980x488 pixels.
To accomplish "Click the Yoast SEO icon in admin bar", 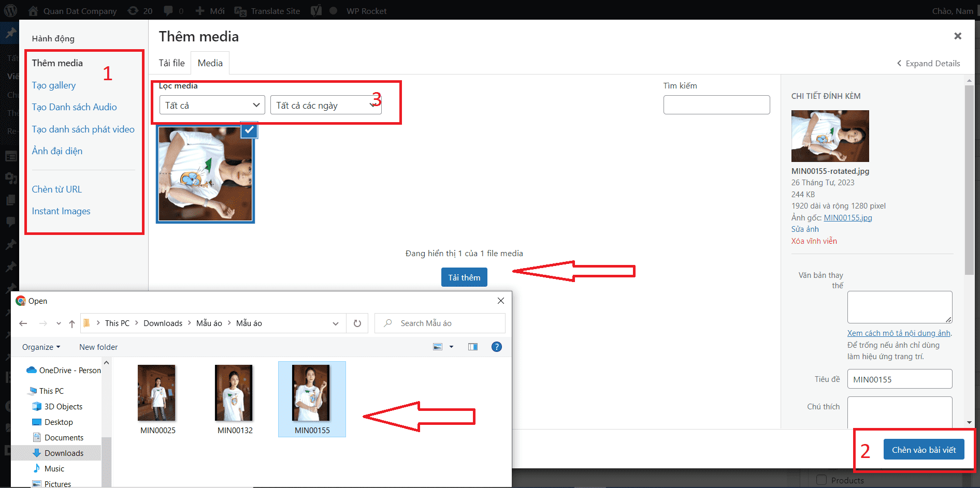I will (315, 10).
